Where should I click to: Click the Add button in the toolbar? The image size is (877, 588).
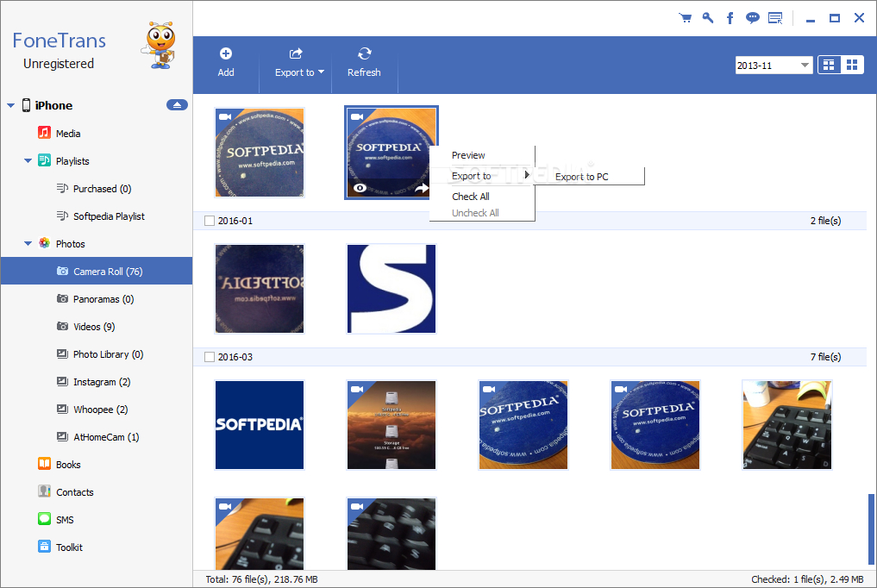[x=226, y=63]
